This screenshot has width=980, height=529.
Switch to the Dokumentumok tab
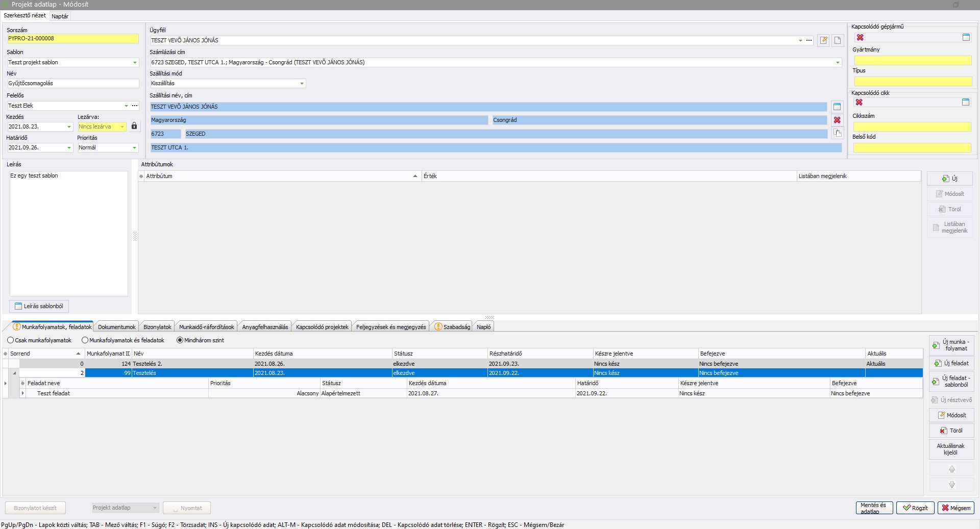117,327
